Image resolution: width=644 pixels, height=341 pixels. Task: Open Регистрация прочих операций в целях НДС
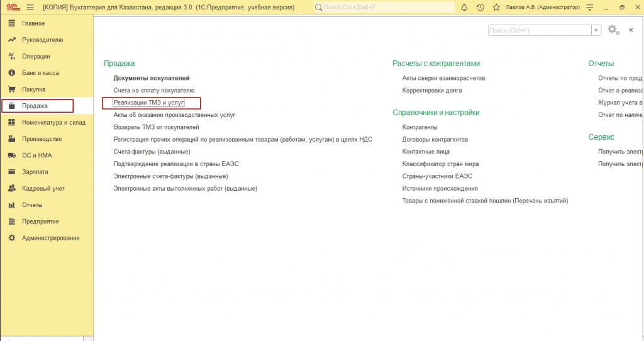(x=243, y=139)
